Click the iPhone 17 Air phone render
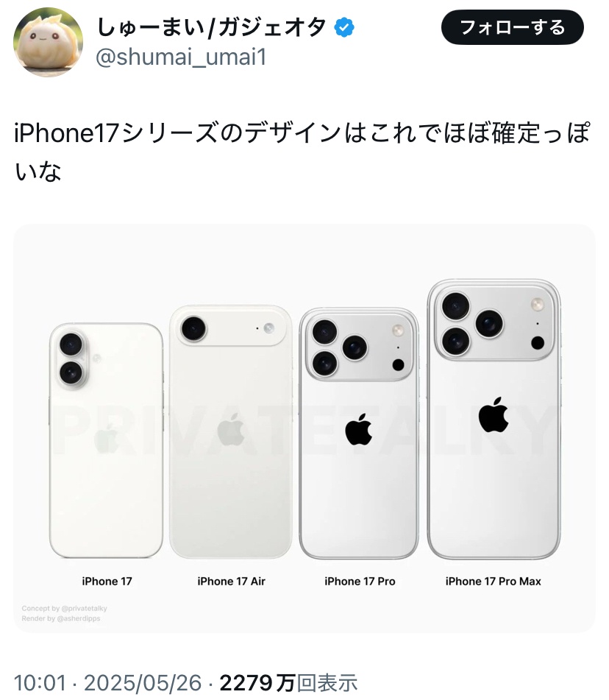The image size is (609, 700). tap(231, 432)
